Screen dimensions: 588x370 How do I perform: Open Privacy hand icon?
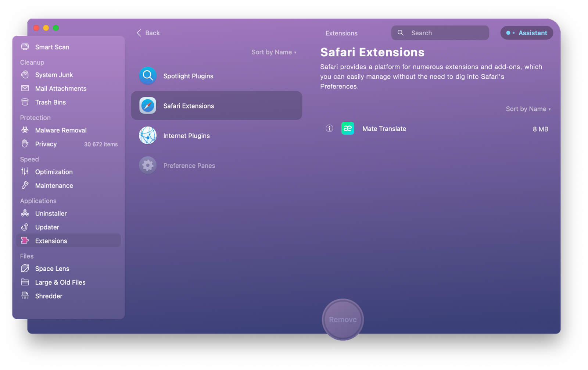25,144
